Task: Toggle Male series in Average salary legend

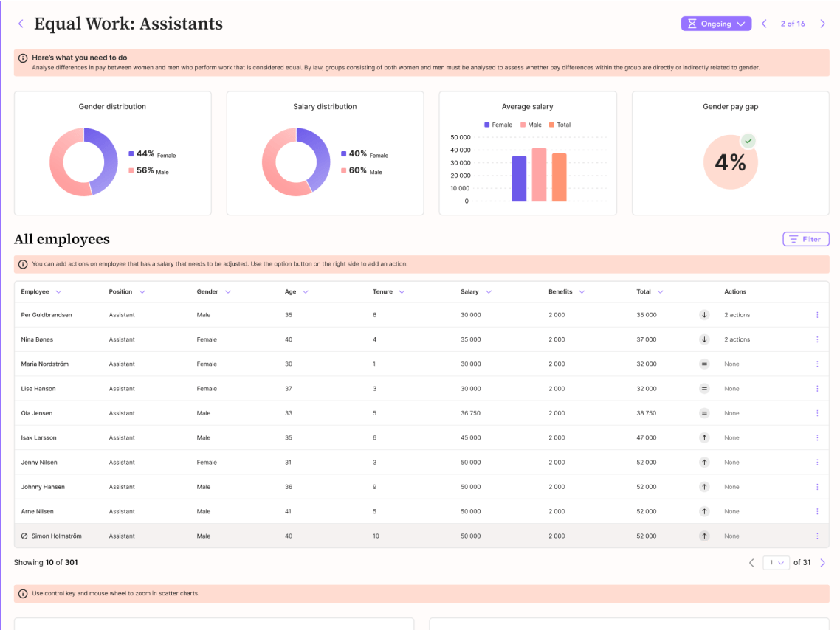Action: tap(531, 125)
